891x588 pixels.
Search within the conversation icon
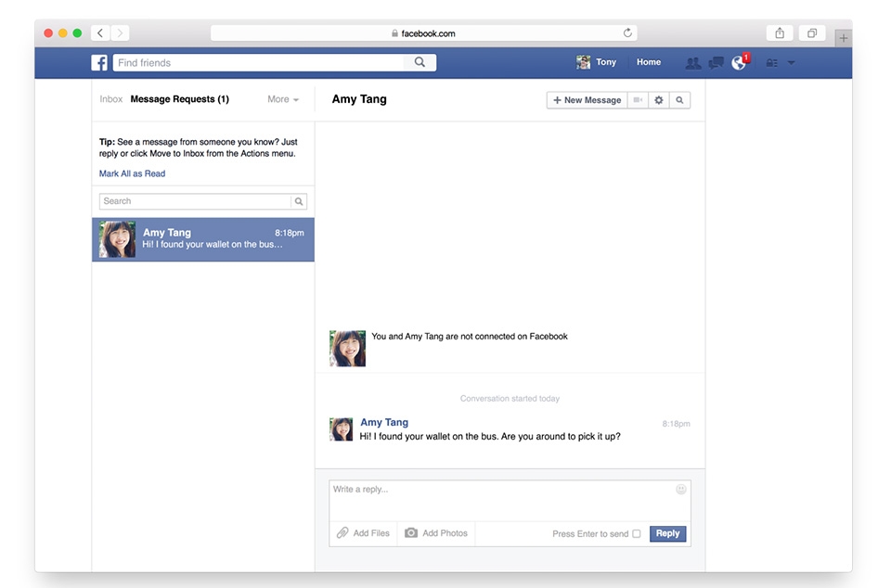click(679, 100)
